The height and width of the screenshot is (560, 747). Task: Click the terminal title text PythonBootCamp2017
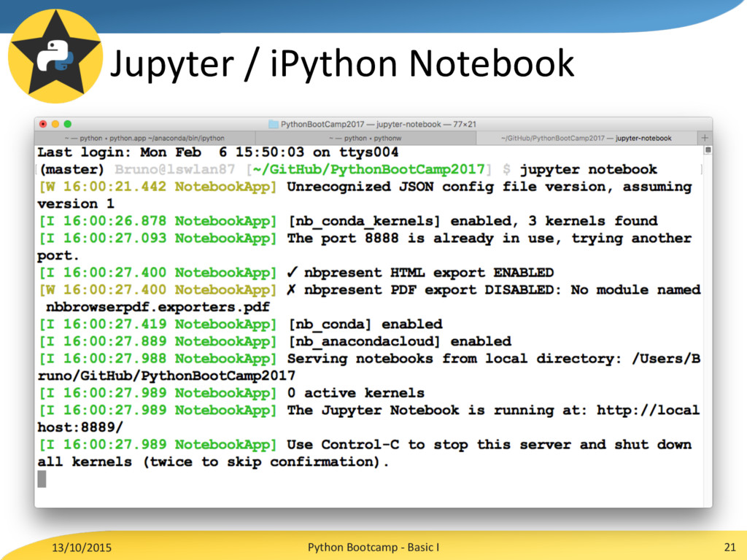[322, 124]
